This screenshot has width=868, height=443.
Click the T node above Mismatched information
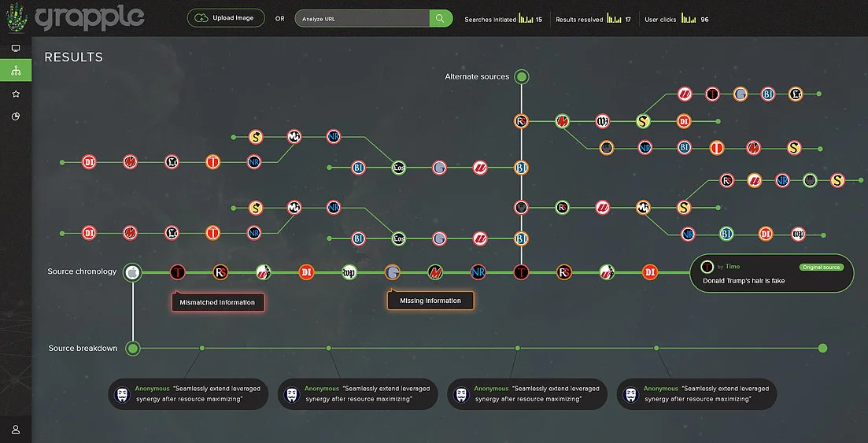(x=177, y=272)
